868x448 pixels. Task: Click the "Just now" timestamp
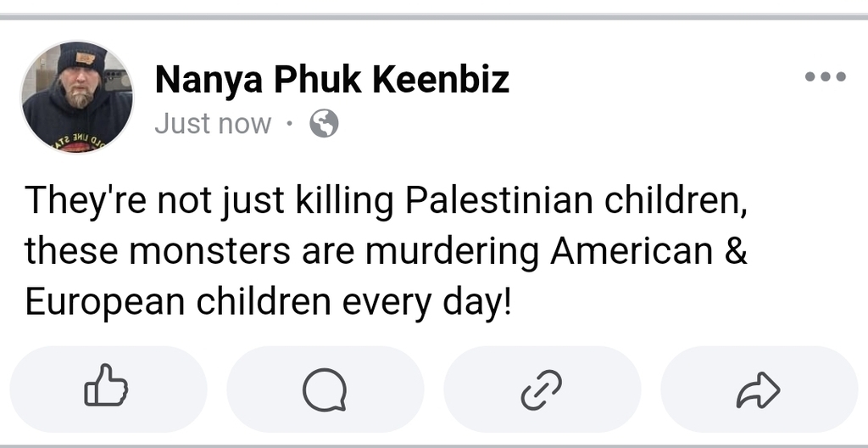point(213,125)
